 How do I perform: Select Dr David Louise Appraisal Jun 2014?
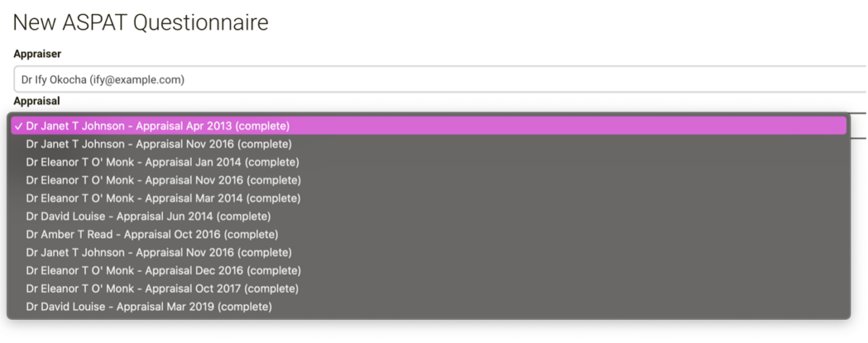click(x=148, y=216)
